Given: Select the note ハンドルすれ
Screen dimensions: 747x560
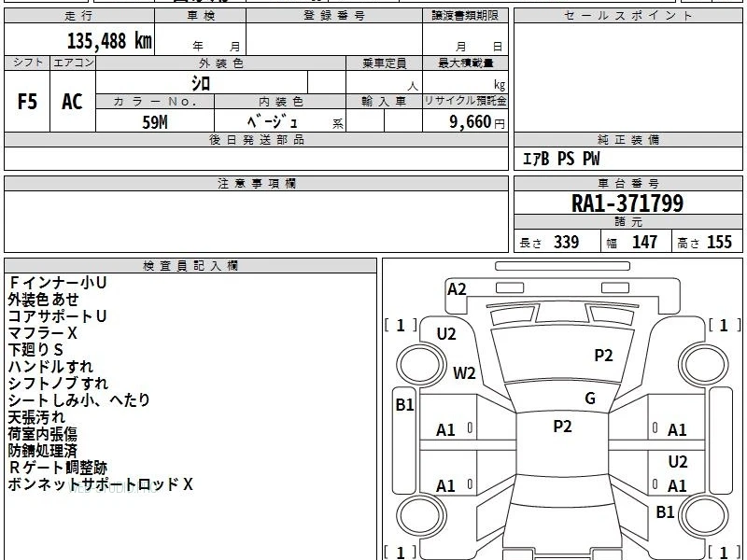Looking at the screenshot, I should click(x=50, y=367).
